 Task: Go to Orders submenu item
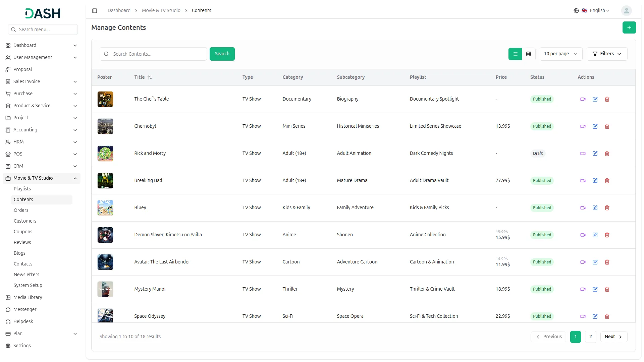tap(21, 210)
